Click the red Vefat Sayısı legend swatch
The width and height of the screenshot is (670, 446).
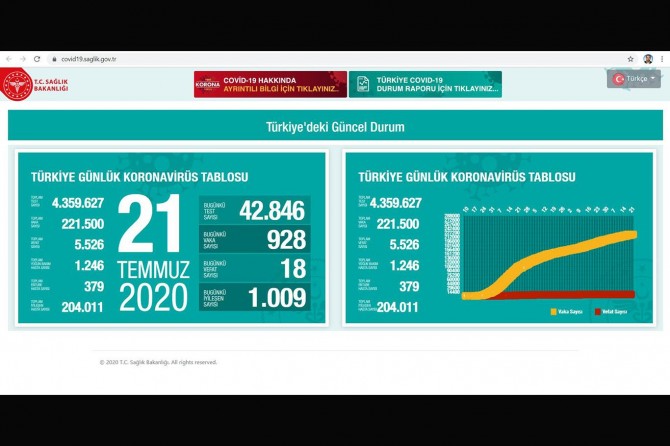point(598,312)
